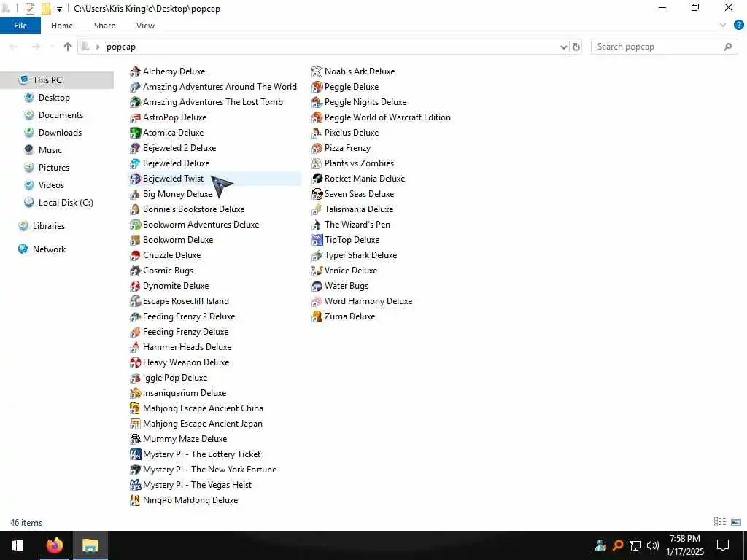Click the Zuma Deluxe icon

(x=317, y=316)
